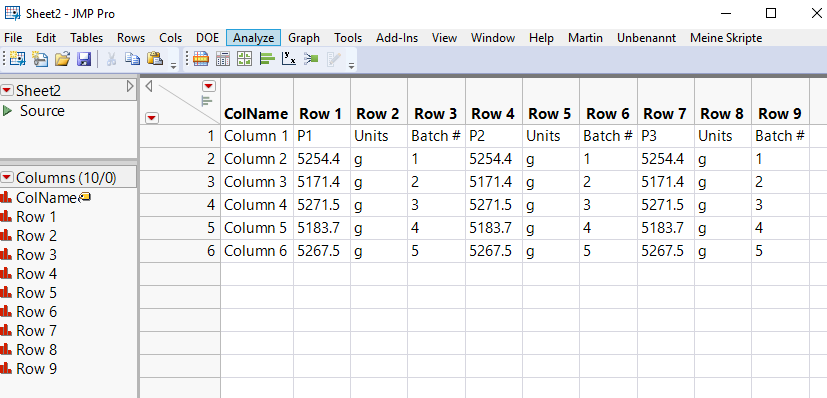Open the Tables menu
This screenshot has width=827, height=398.
tap(86, 38)
